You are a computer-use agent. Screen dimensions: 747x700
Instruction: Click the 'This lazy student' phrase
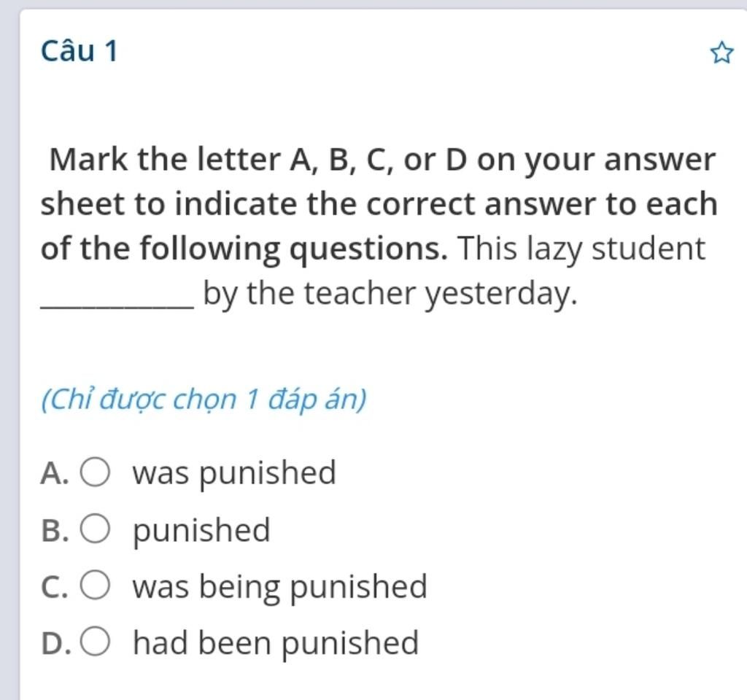581,249
